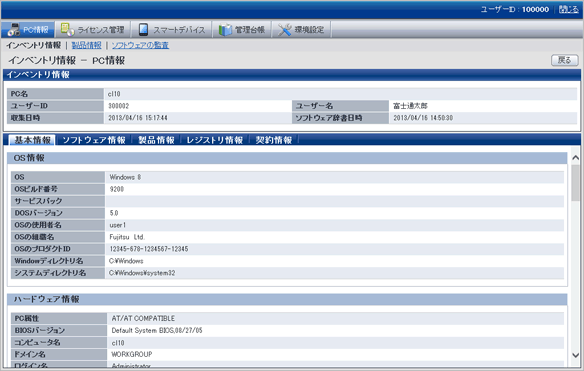584x371 pixels.
Task: Switch to the 契約情報 tab
Action: pyautogui.click(x=274, y=140)
